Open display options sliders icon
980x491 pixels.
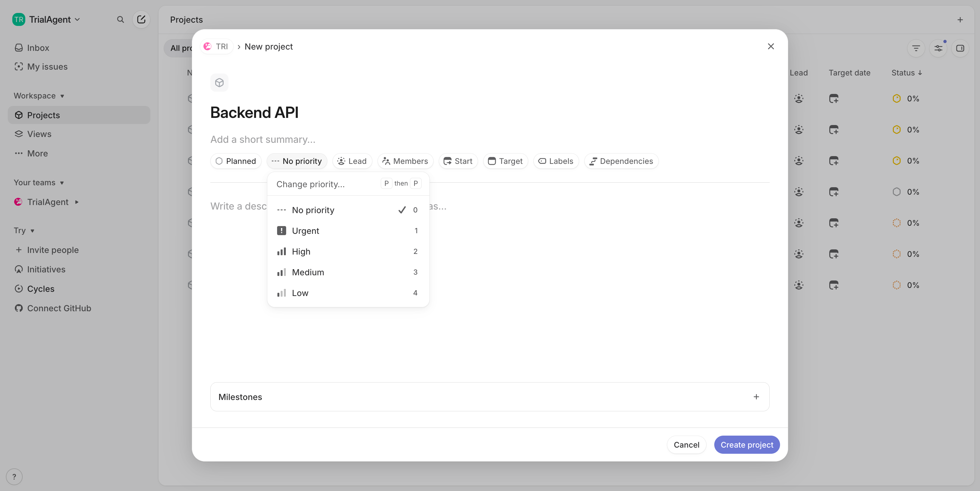(938, 48)
